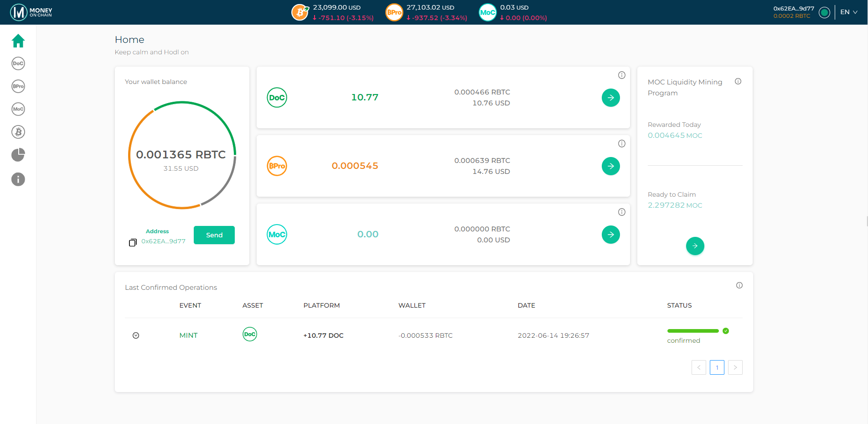Screen dimensions: 868x424
Task: Click the confirmed status progress bar
Action: [x=692, y=331]
